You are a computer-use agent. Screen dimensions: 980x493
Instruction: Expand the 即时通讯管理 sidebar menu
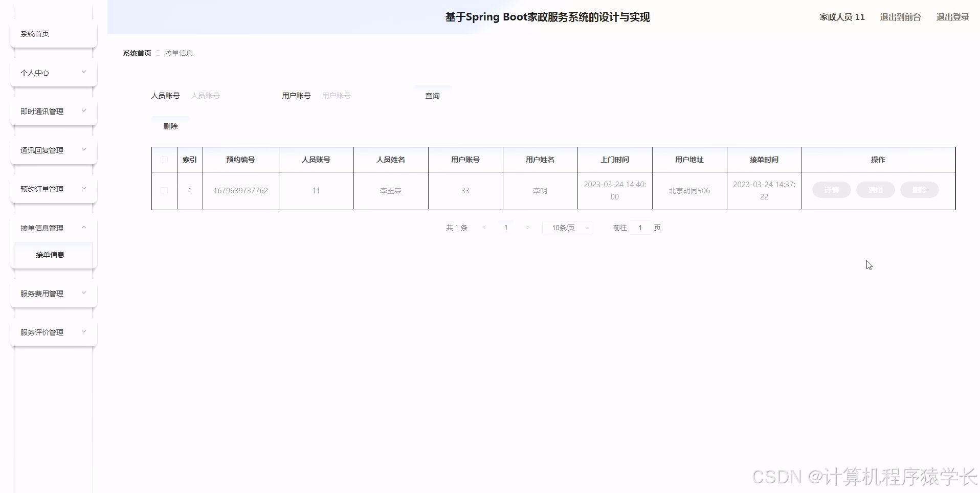click(53, 111)
